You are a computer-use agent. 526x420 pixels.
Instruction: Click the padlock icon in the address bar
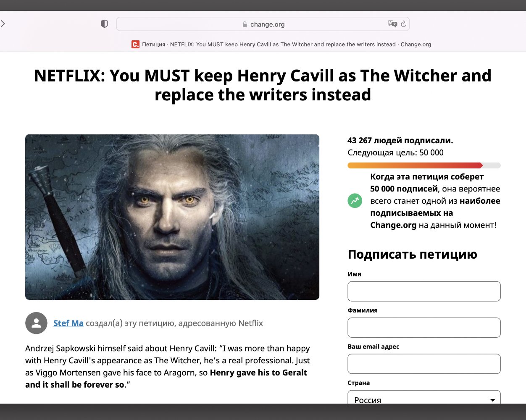pyautogui.click(x=244, y=24)
